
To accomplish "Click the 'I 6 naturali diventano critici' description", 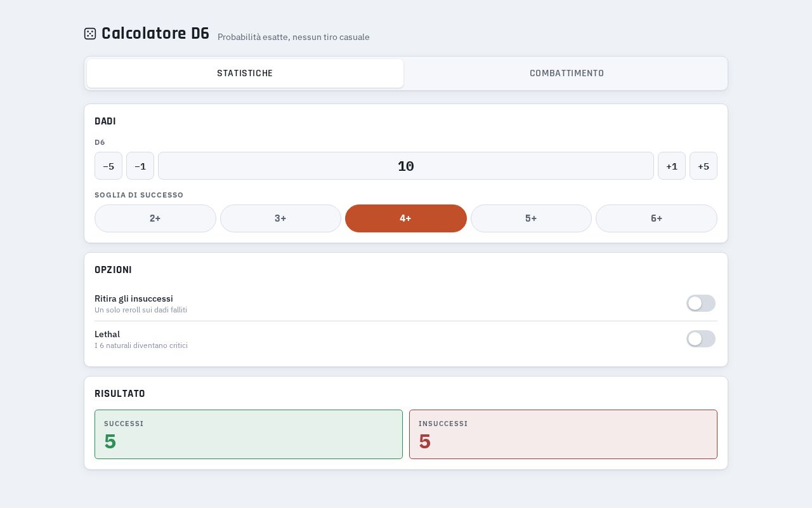I will [141, 345].
